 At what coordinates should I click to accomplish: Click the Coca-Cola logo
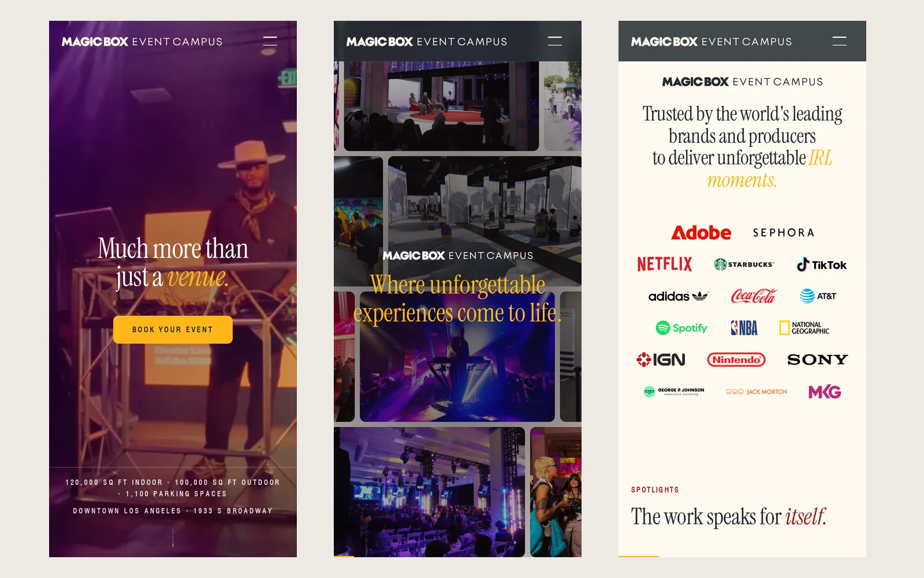tap(754, 296)
